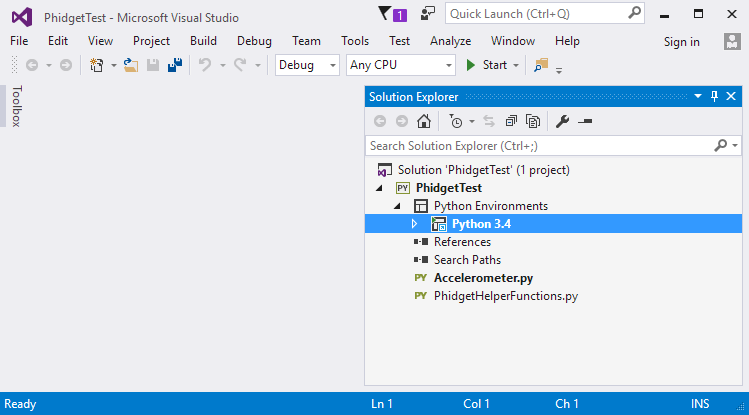Open the Start button dropdown arrow

click(x=516, y=65)
